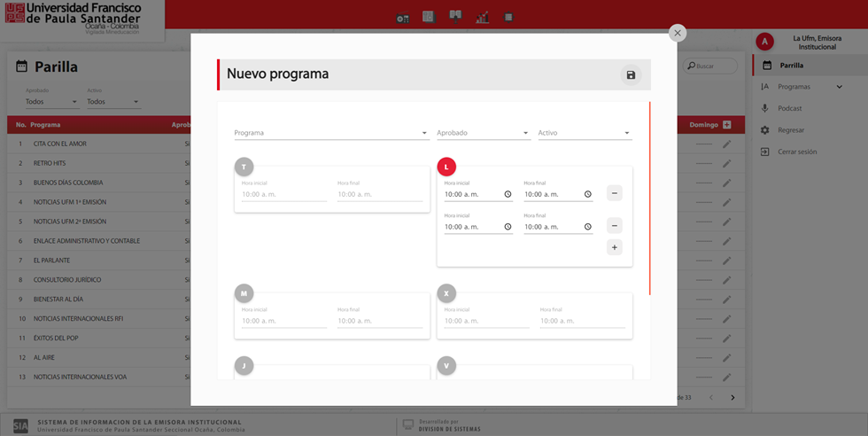The height and width of the screenshot is (436, 868).
Task: Remove the first time slot with minus button
Action: point(615,192)
